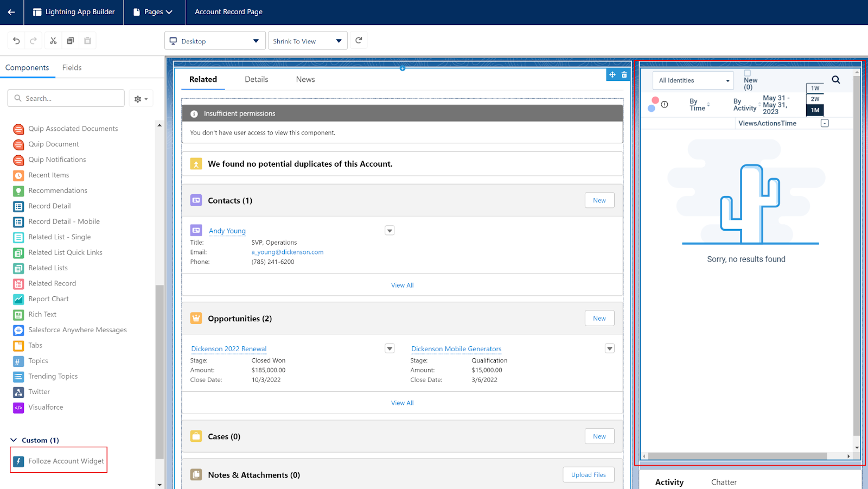Select the Report Chart component icon
The width and height of the screenshot is (868, 489).
(18, 299)
